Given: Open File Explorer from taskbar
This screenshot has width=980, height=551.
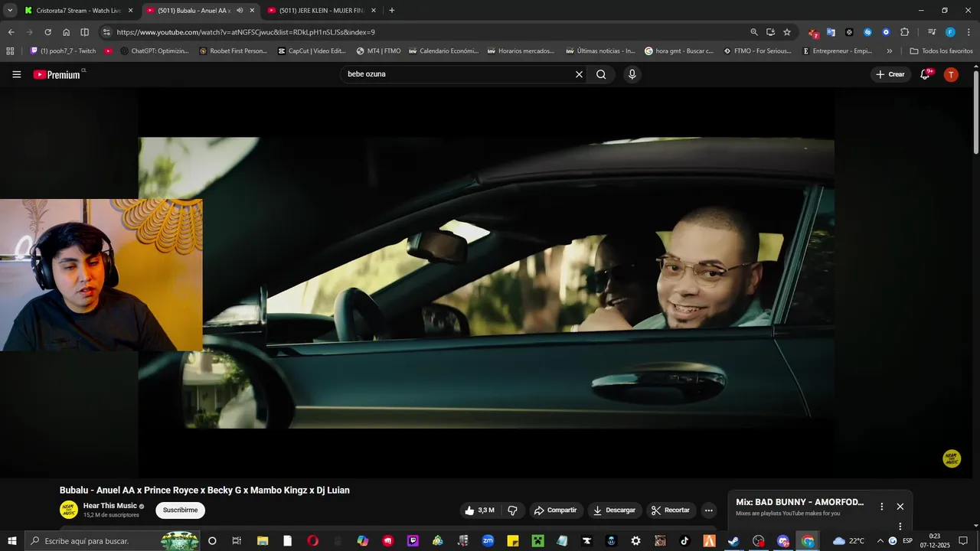Looking at the screenshot, I should point(262,541).
